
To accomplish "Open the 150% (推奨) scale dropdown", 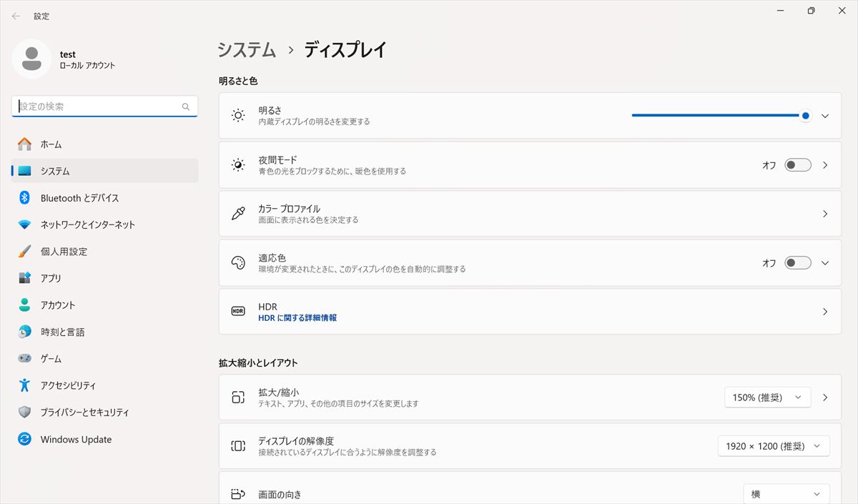I will 768,397.
